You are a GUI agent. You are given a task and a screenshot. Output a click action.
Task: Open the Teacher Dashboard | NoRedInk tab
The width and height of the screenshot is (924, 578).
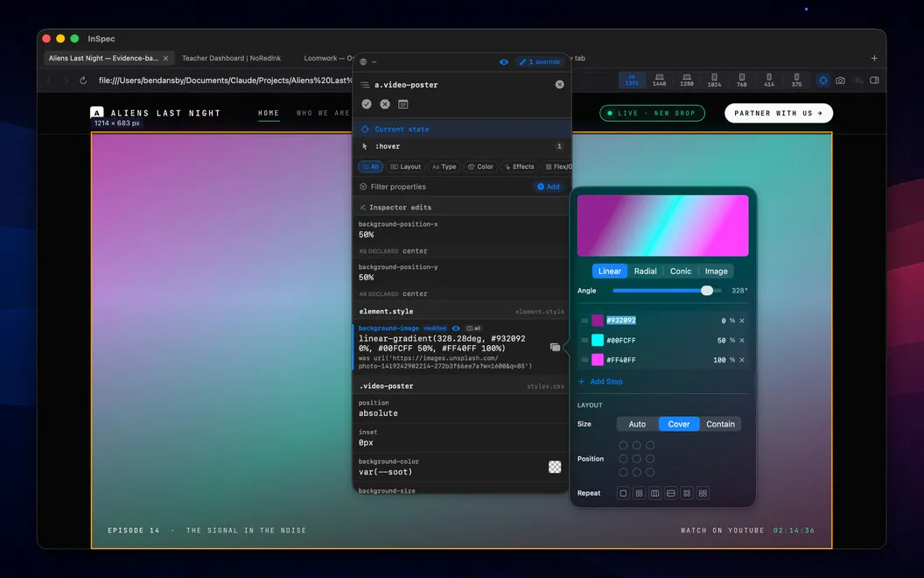(x=231, y=58)
